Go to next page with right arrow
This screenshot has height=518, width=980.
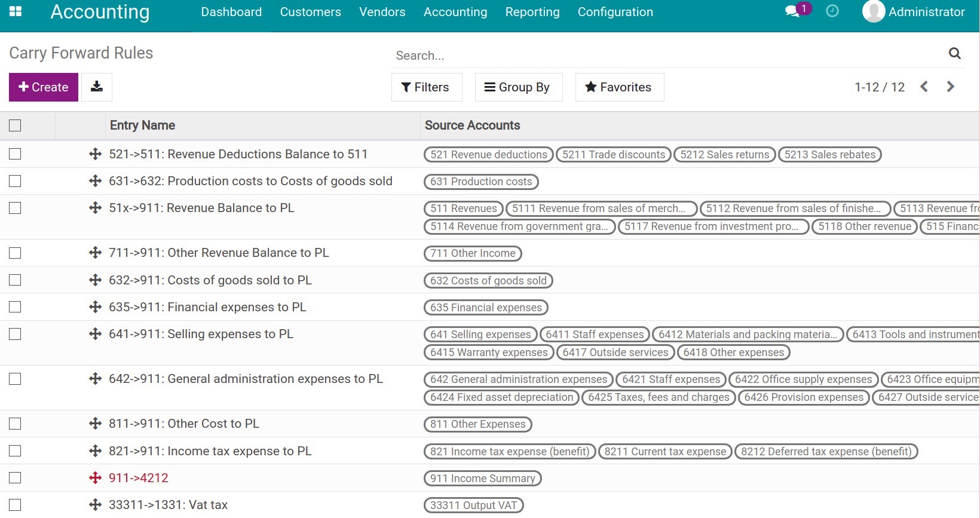(950, 87)
